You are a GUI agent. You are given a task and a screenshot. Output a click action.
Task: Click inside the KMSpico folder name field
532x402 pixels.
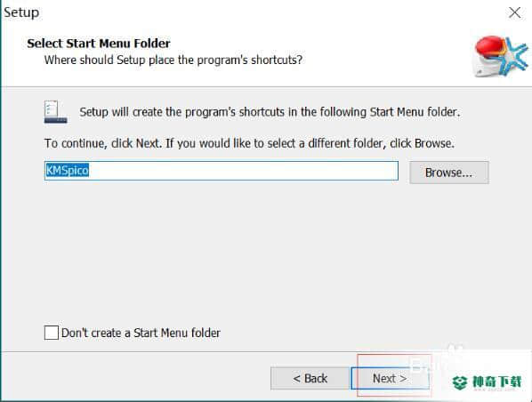(x=222, y=171)
